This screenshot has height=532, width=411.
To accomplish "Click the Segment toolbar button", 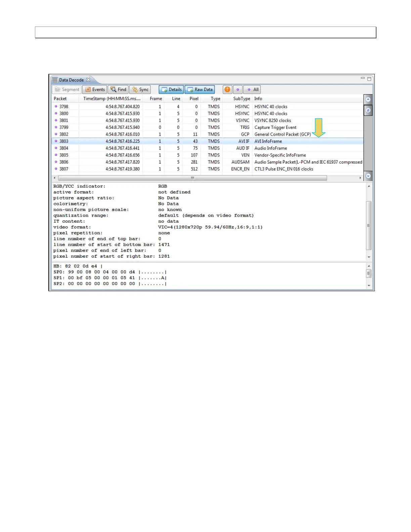I will click(67, 90).
